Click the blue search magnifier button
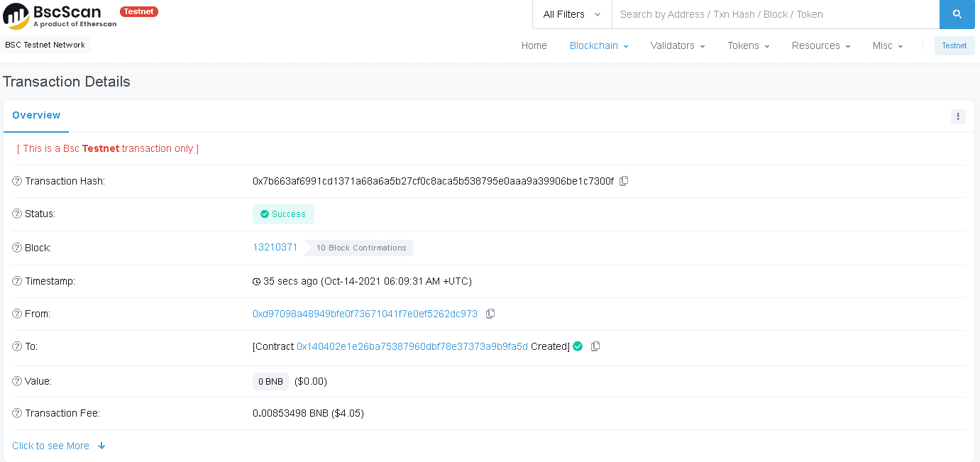The image size is (980, 462). (957, 14)
